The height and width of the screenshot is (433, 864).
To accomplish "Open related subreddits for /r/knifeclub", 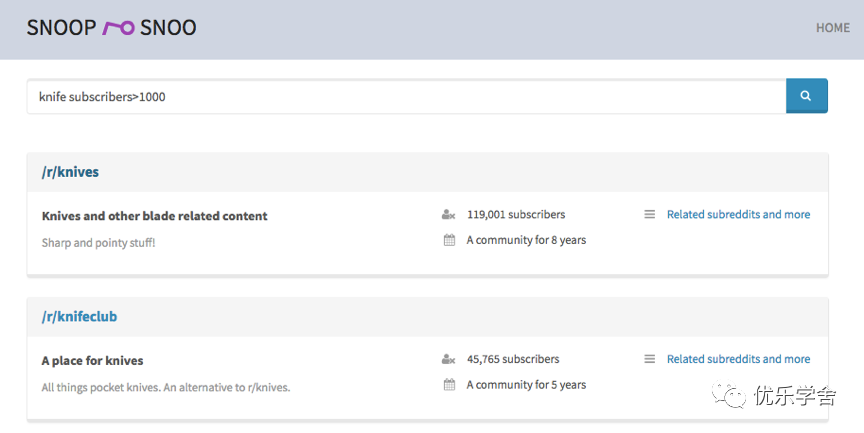I will pyautogui.click(x=738, y=359).
